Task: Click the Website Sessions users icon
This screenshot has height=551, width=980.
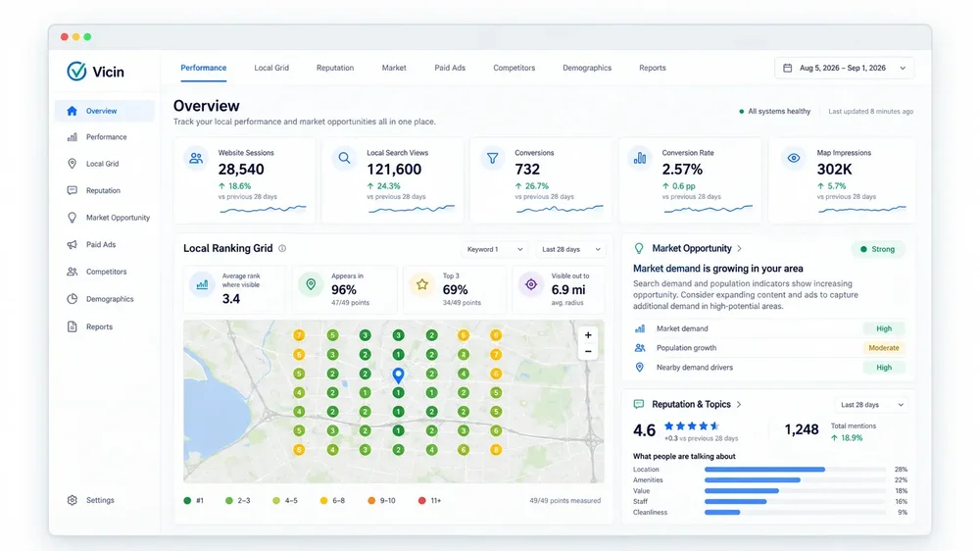Action: pos(196,158)
